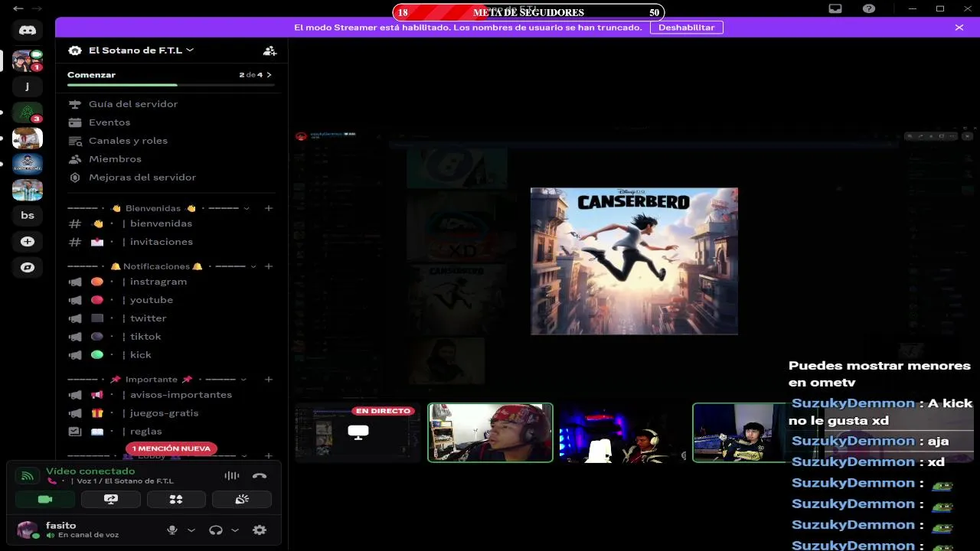Dismiss the Streamer mode banner
Image resolution: width=980 pixels, height=551 pixels.
click(x=959, y=28)
